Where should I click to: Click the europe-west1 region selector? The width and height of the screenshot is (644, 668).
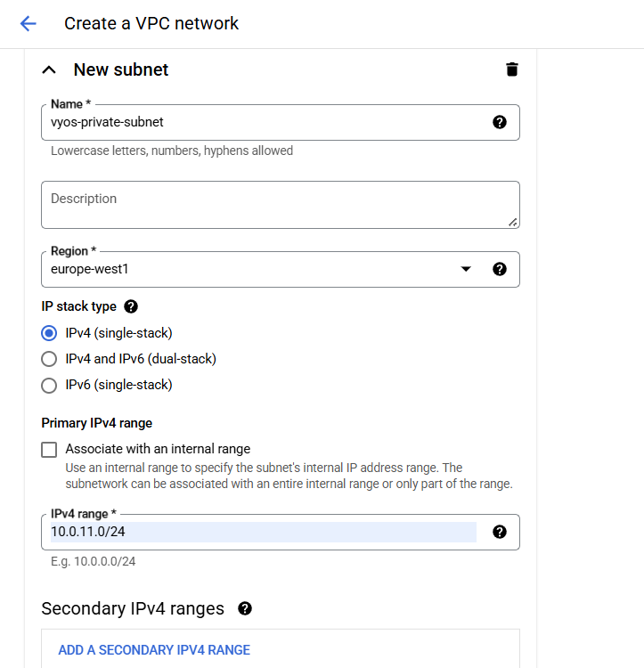[x=249, y=269]
